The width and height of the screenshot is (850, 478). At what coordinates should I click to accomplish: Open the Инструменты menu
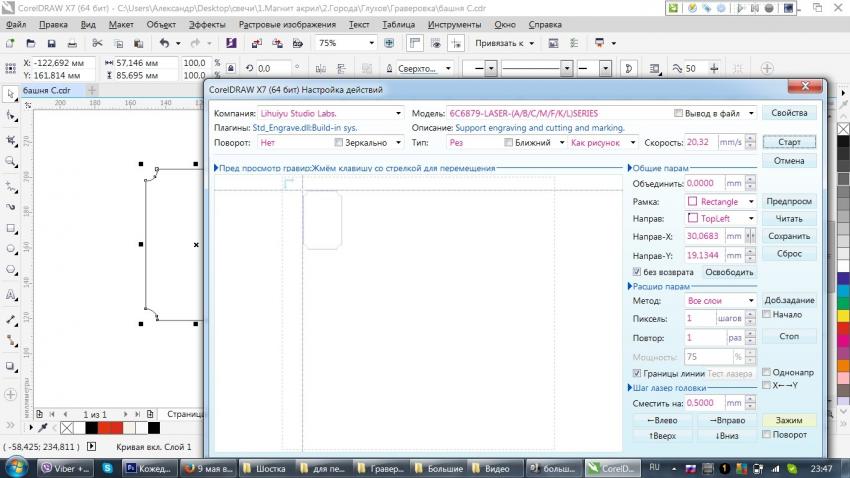tap(453, 23)
